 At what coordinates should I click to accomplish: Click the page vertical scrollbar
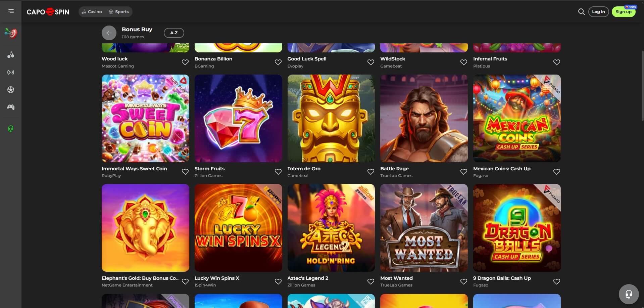click(x=642, y=86)
